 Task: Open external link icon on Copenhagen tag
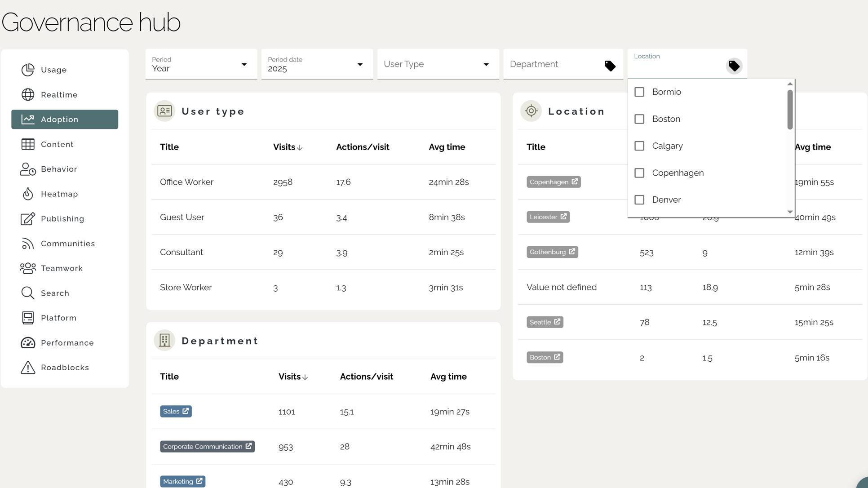pyautogui.click(x=575, y=182)
